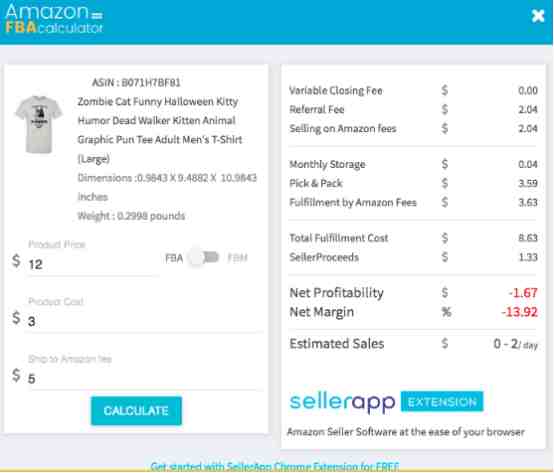
Task: Click the Pick & Pack label
Action: (316, 183)
